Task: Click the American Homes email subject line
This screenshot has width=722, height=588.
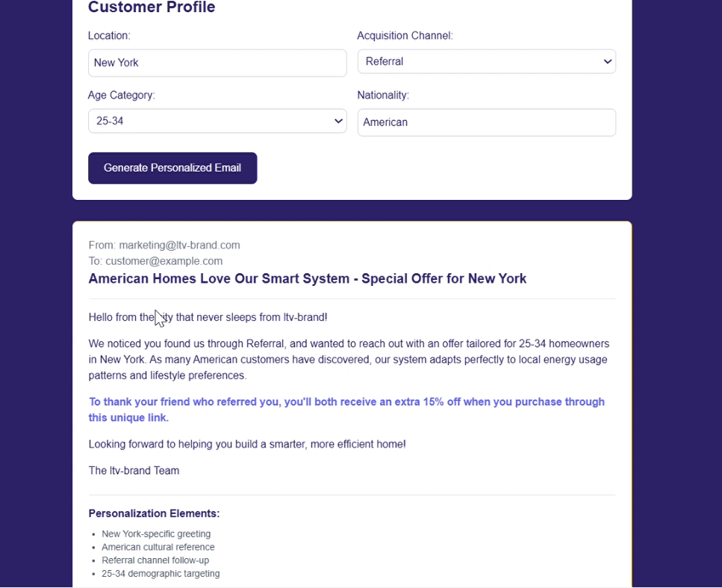Action: (x=307, y=279)
